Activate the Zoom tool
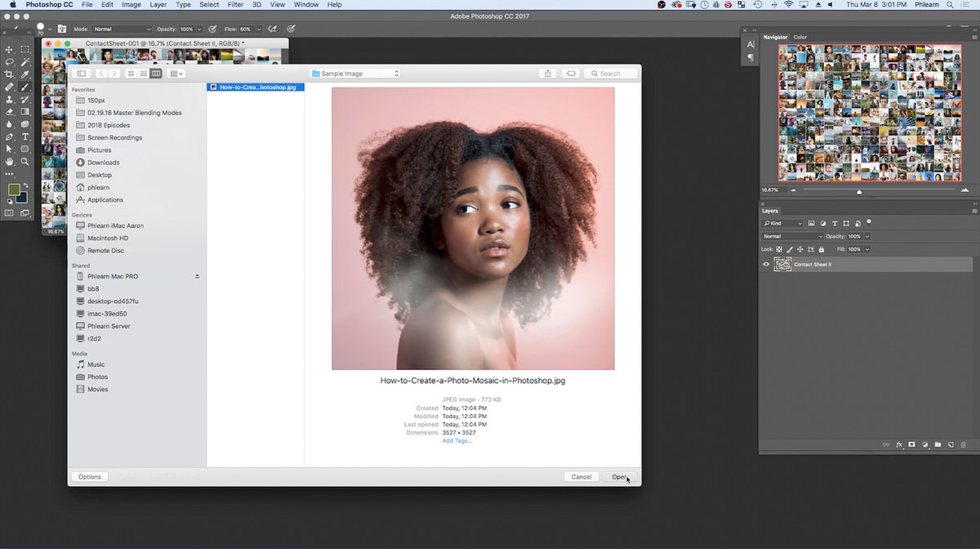The height and width of the screenshot is (549, 980). click(x=25, y=161)
